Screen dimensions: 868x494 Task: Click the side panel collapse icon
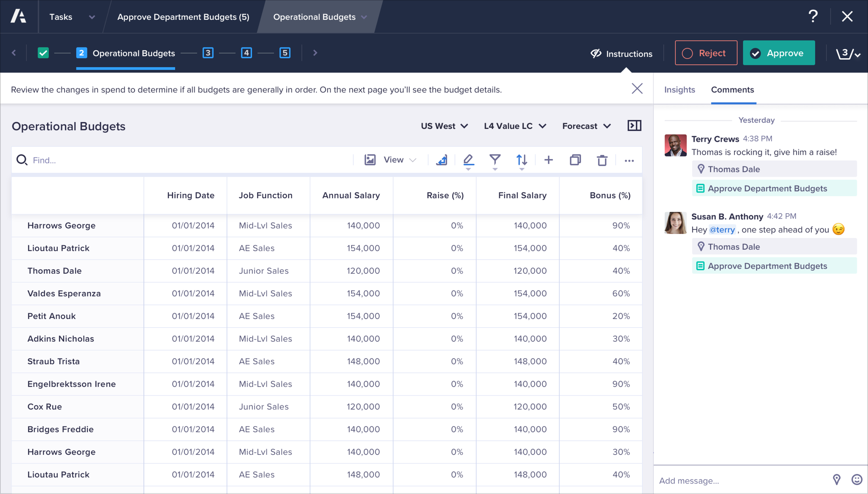click(x=634, y=126)
